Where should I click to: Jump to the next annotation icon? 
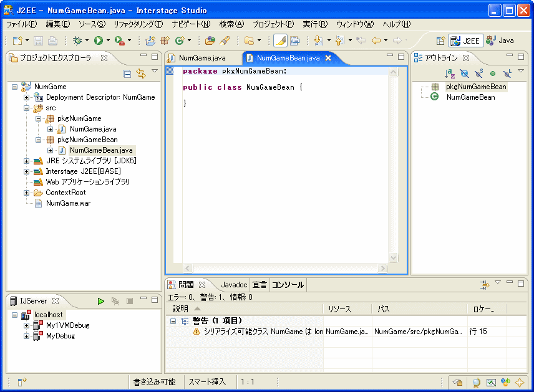318,41
